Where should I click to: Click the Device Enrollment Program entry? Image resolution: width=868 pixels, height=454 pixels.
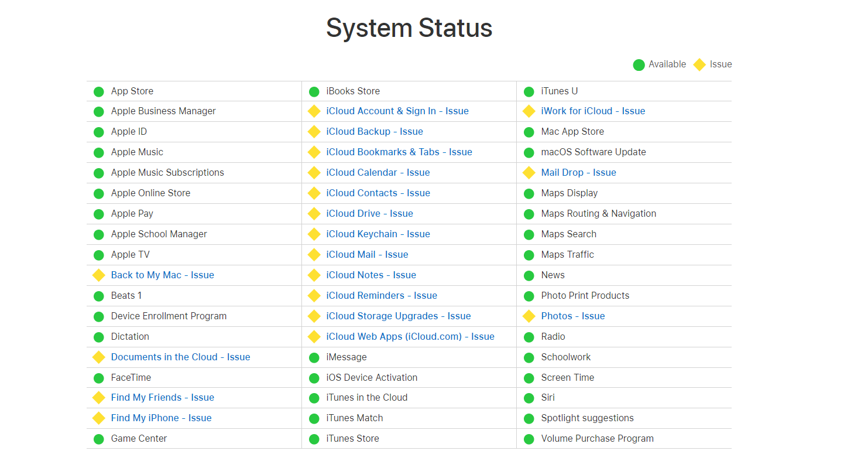(169, 316)
